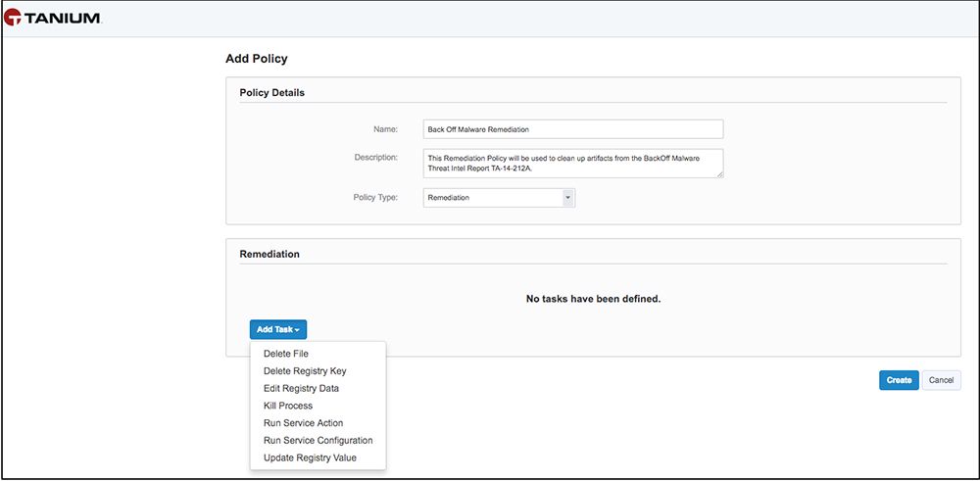The image size is (980, 481).
Task: Click the Description text area
Action: (573, 163)
